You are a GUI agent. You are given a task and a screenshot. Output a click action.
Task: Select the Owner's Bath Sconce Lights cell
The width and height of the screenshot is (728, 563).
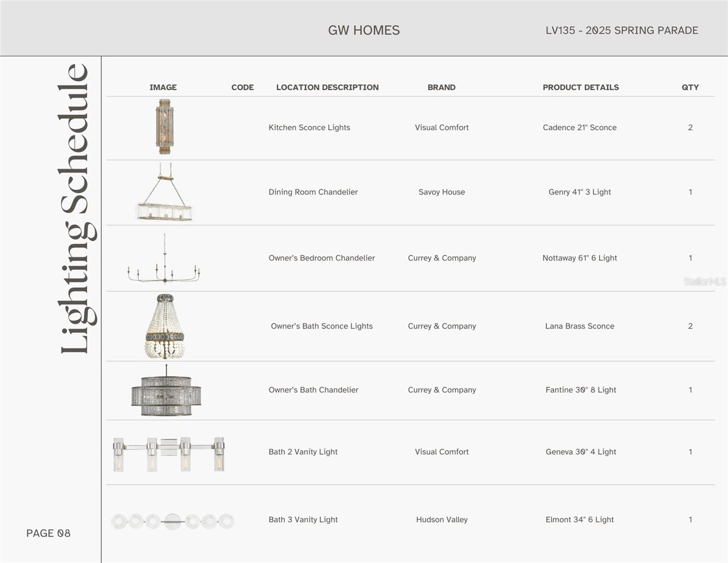tap(322, 326)
